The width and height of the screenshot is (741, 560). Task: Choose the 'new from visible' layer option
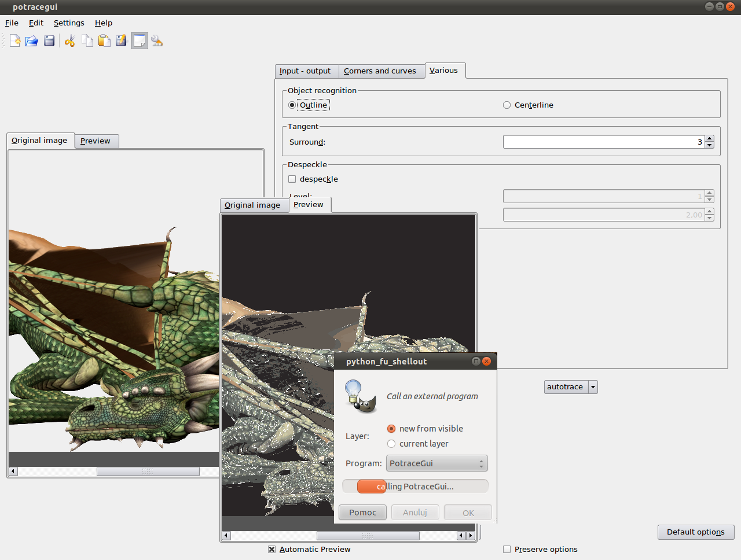click(x=391, y=429)
